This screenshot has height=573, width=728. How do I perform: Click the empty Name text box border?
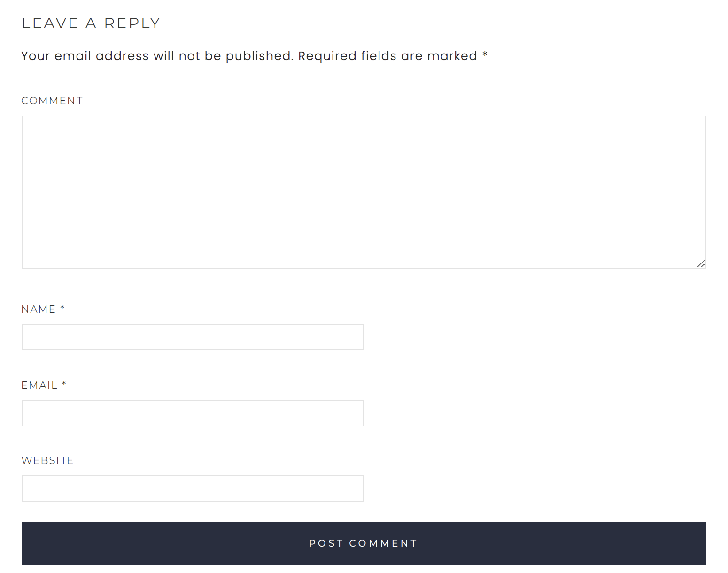[192, 325]
